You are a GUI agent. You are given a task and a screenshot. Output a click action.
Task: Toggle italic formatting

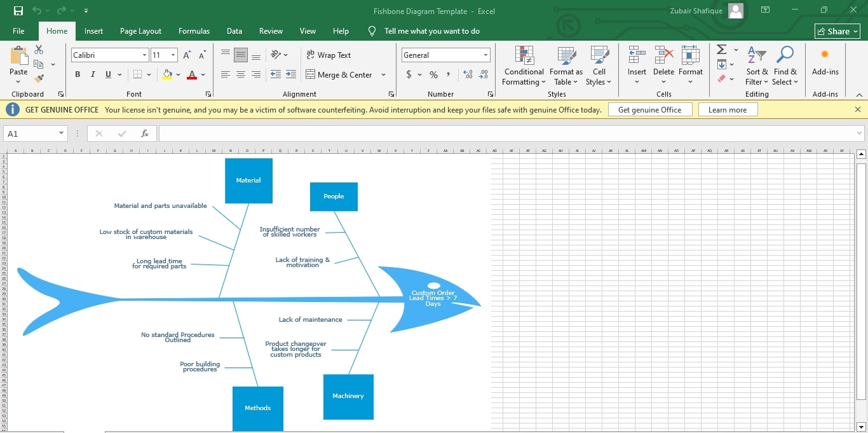click(x=92, y=74)
